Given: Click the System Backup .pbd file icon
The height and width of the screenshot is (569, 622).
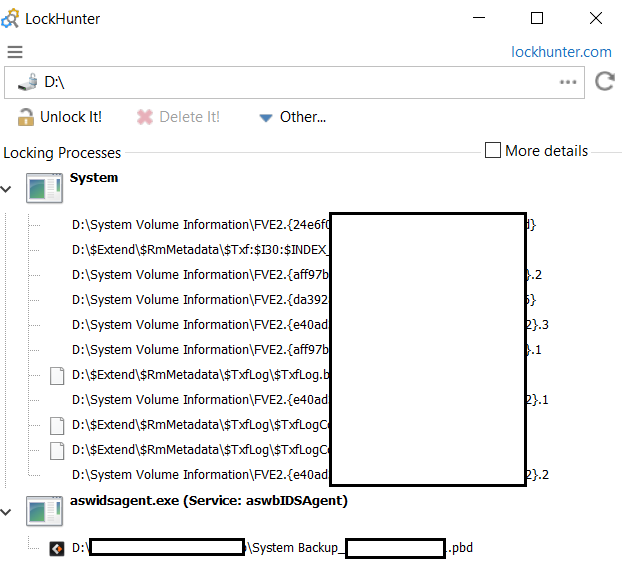Looking at the screenshot, I should coord(57,549).
